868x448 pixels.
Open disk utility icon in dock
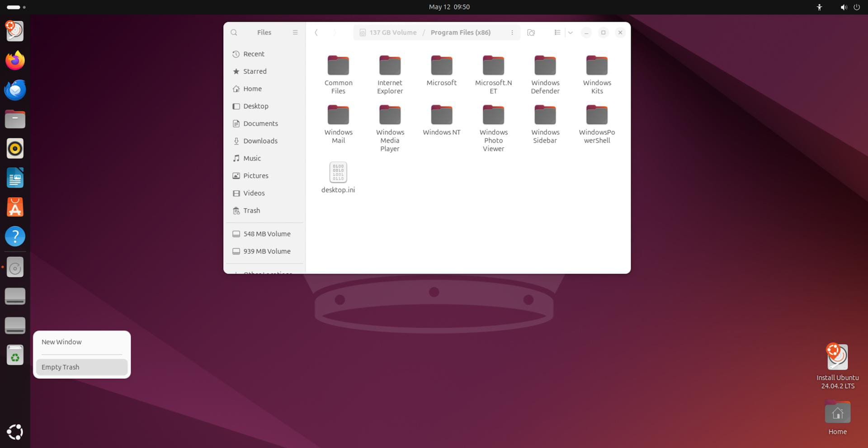[x=15, y=268]
